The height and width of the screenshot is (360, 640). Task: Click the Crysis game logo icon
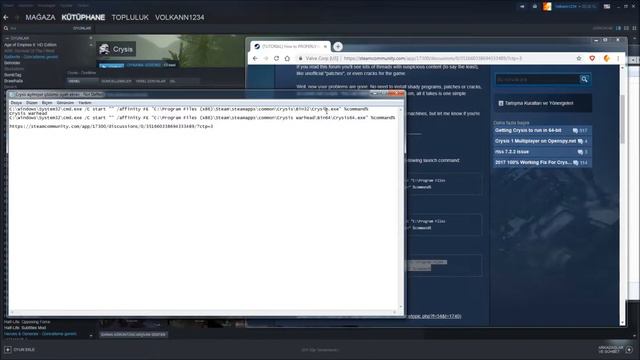(104, 49)
